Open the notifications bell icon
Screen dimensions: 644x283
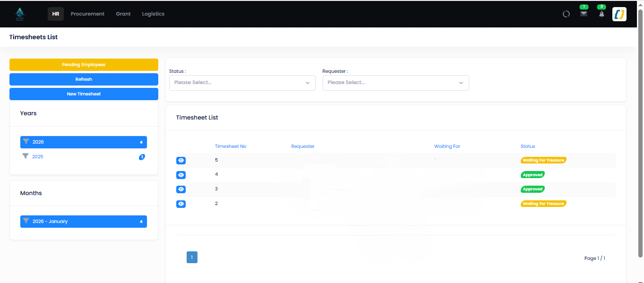pyautogui.click(x=601, y=14)
